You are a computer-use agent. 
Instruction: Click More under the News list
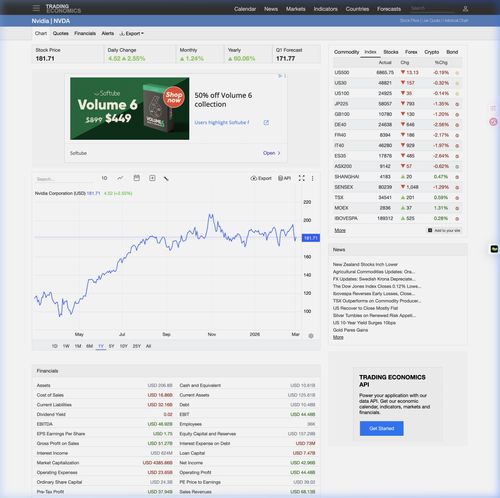338,337
